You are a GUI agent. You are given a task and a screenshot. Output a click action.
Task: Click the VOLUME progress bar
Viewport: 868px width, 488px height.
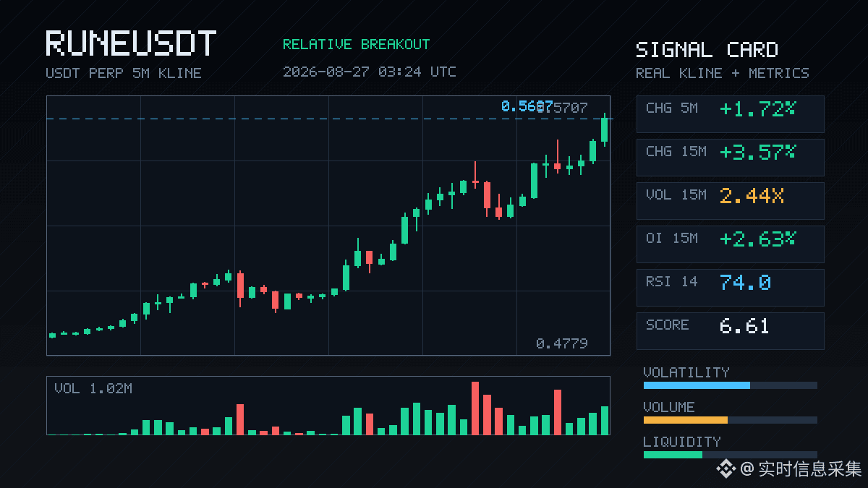[x=730, y=420]
